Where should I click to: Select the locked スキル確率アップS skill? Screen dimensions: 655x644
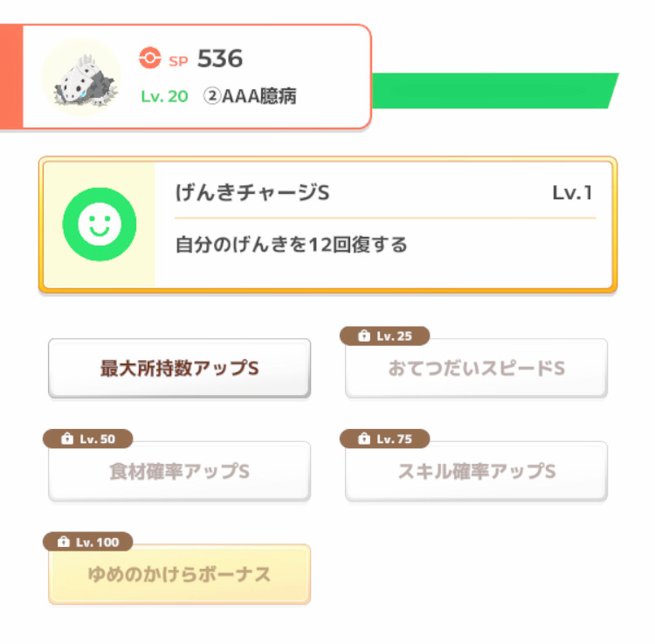coord(476,471)
